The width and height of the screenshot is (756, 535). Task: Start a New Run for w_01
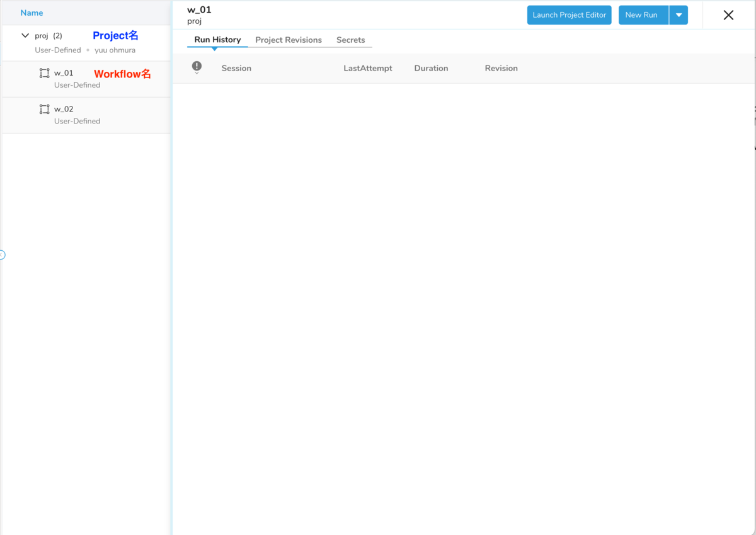(x=643, y=14)
